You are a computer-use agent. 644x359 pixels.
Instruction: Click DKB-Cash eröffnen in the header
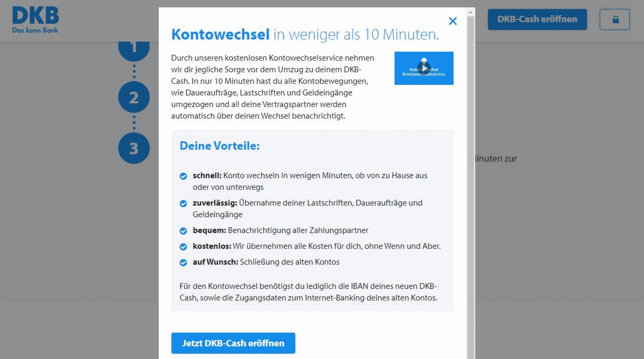coord(537,19)
